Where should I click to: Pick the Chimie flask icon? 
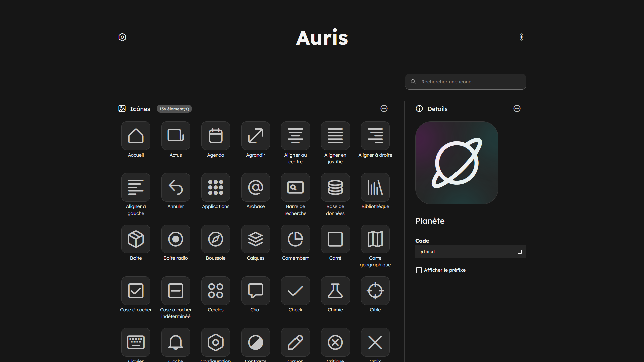click(335, 291)
